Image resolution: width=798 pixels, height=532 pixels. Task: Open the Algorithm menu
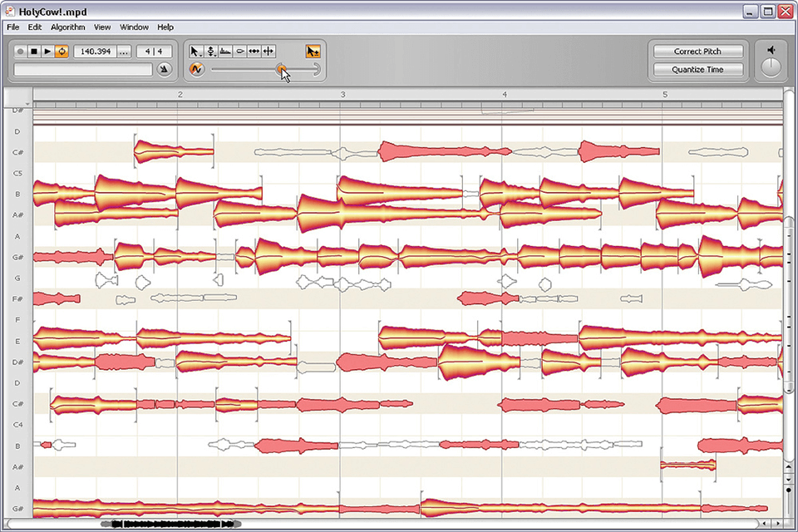(67, 27)
